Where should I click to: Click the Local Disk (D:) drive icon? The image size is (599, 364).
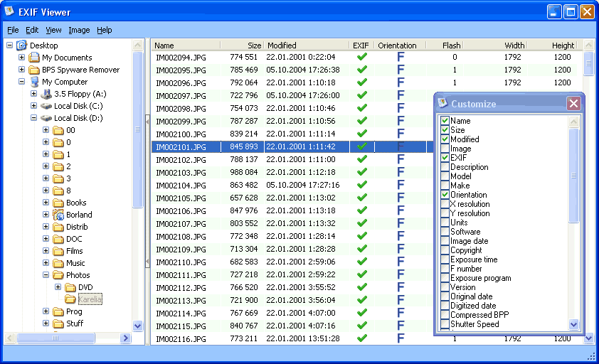(46, 119)
